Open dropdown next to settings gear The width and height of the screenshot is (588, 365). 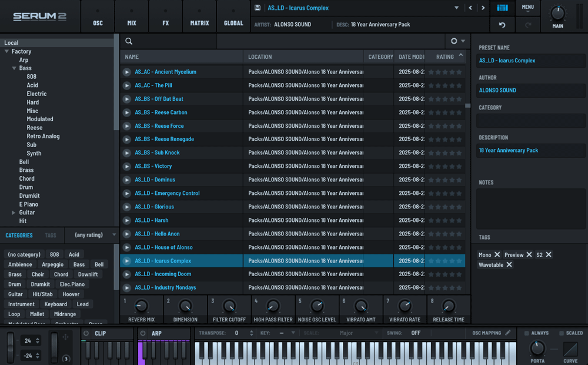point(463,41)
